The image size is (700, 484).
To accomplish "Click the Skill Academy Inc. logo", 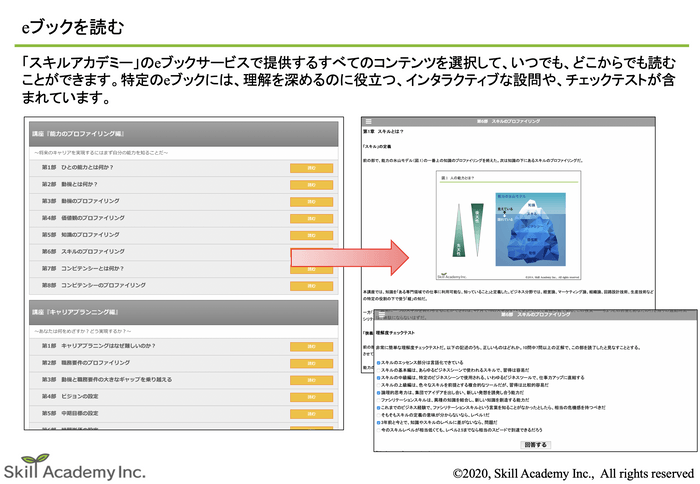I will (x=75, y=467).
